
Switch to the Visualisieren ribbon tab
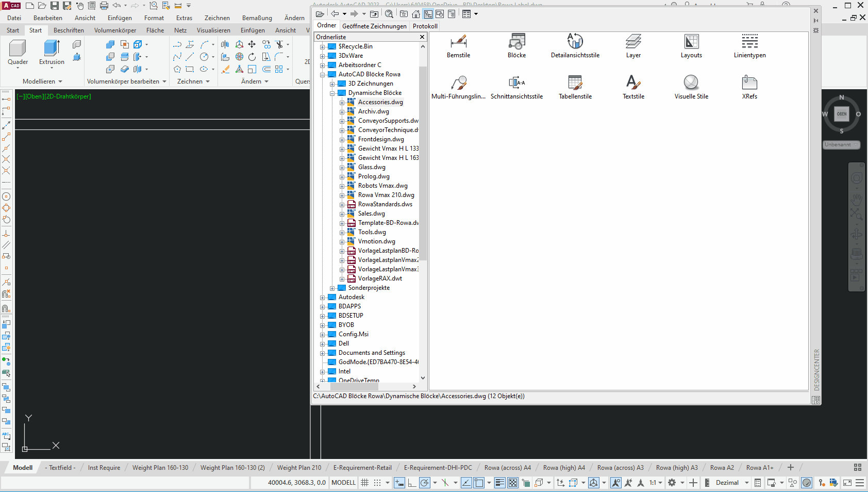click(x=213, y=30)
